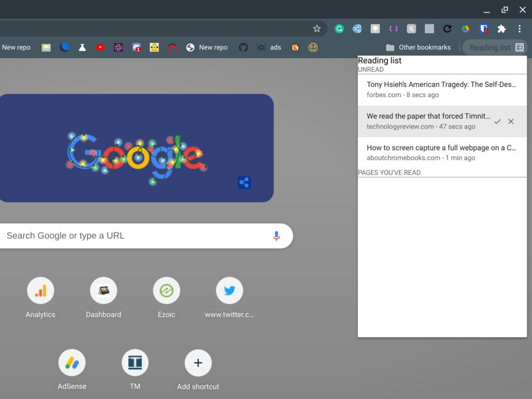Open the Slack bookmark

pyautogui.click(x=118, y=47)
